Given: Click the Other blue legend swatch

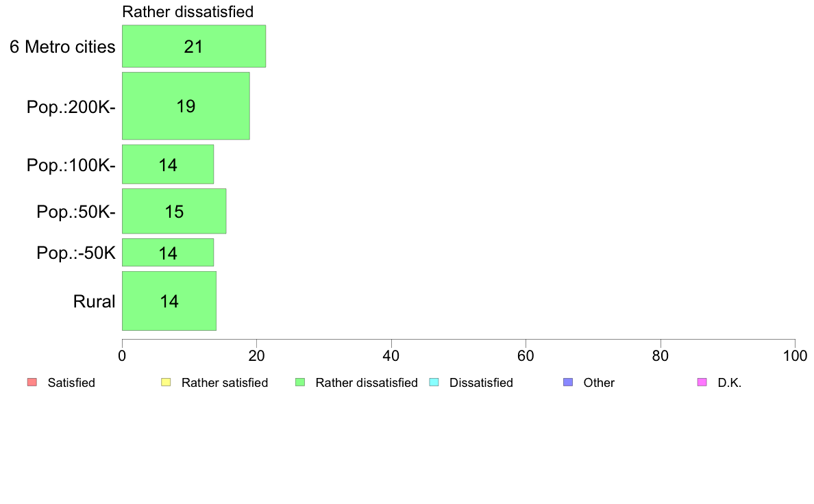Looking at the screenshot, I should [x=568, y=383].
